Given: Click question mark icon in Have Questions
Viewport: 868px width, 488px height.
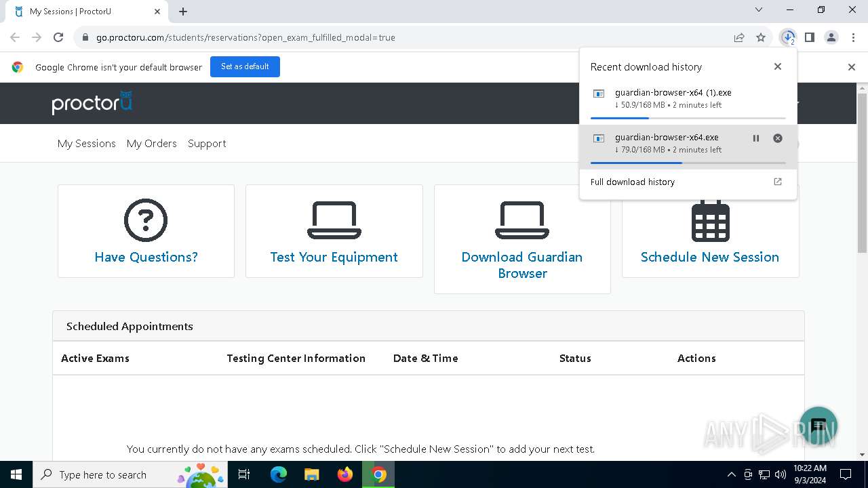Looking at the screenshot, I should 146,220.
